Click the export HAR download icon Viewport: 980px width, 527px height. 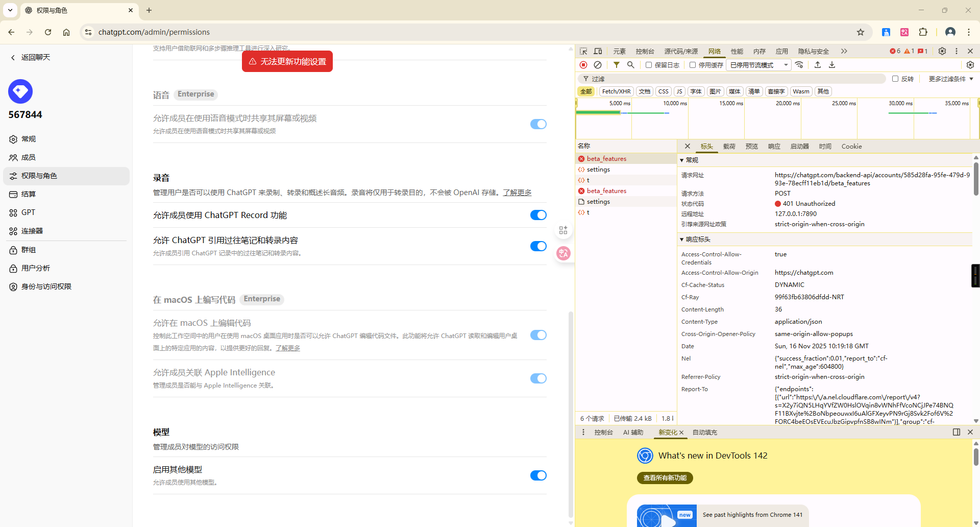[832, 65]
